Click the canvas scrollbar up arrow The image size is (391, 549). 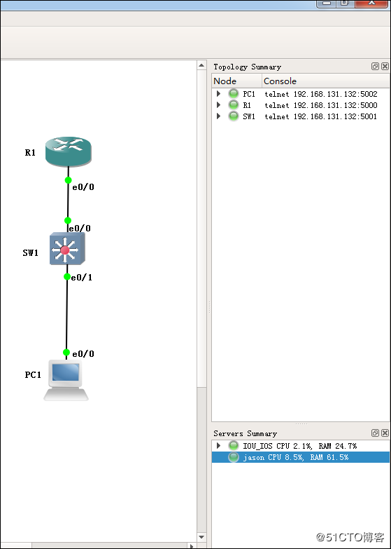pyautogui.click(x=201, y=65)
